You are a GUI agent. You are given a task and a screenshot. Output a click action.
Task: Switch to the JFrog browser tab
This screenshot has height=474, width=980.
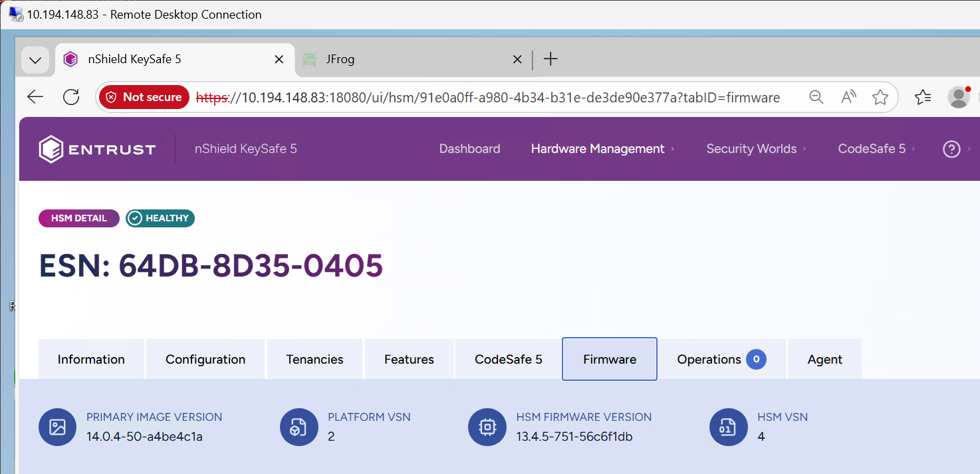399,59
